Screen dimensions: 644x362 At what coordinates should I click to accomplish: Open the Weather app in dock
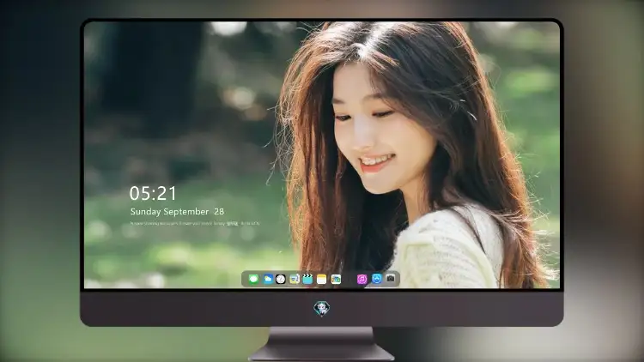pyautogui.click(x=268, y=280)
